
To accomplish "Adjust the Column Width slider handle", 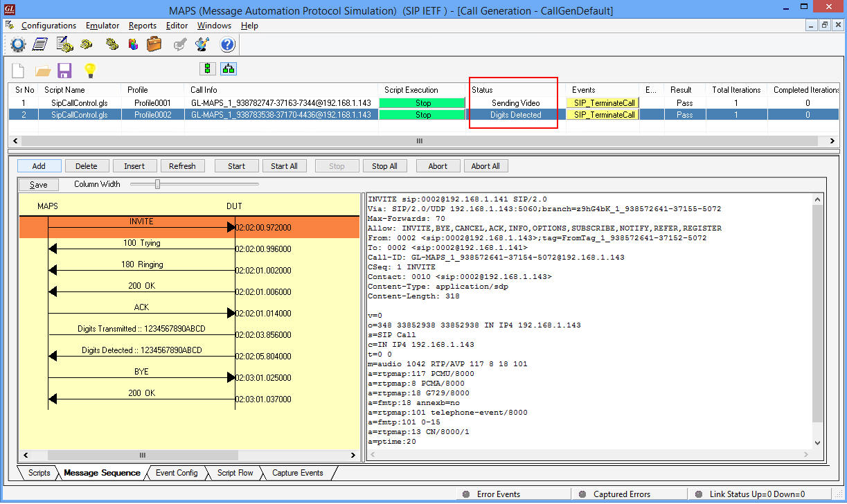I will point(157,184).
